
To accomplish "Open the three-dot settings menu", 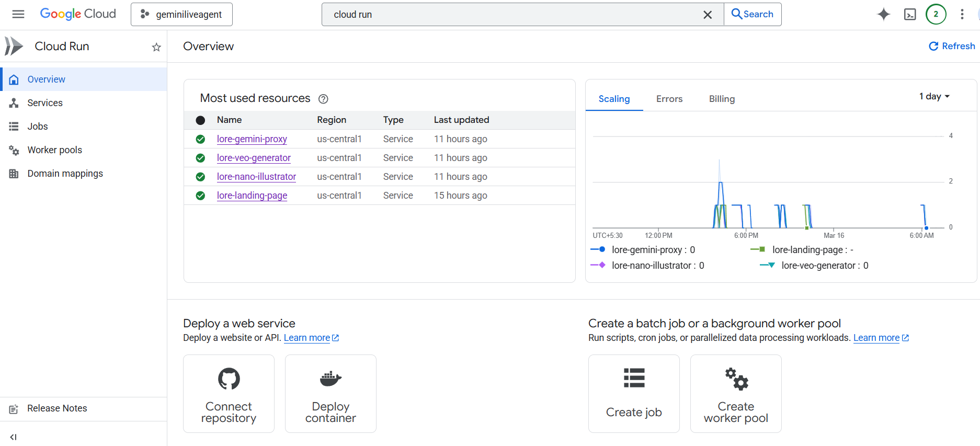I will coord(962,14).
